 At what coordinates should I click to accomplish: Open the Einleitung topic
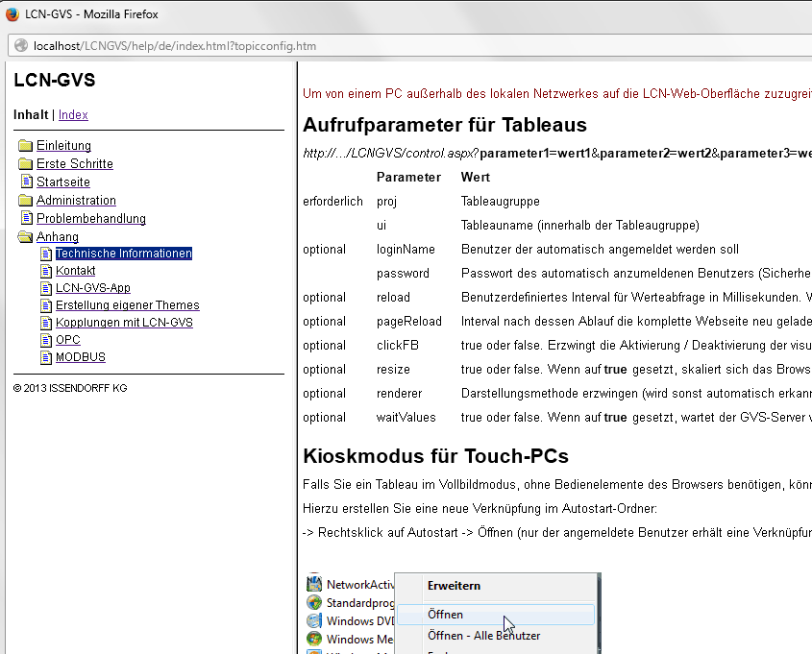[63, 146]
